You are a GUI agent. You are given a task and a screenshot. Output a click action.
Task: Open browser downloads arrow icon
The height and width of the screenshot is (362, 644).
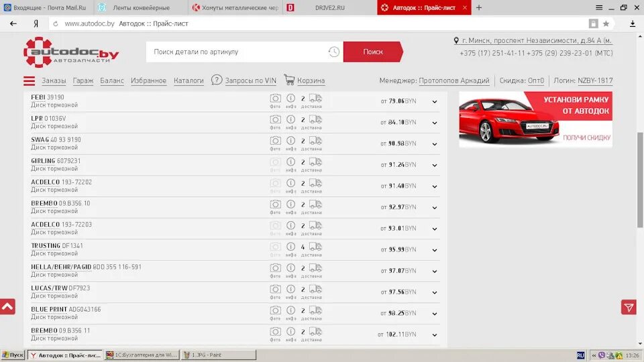click(x=633, y=24)
